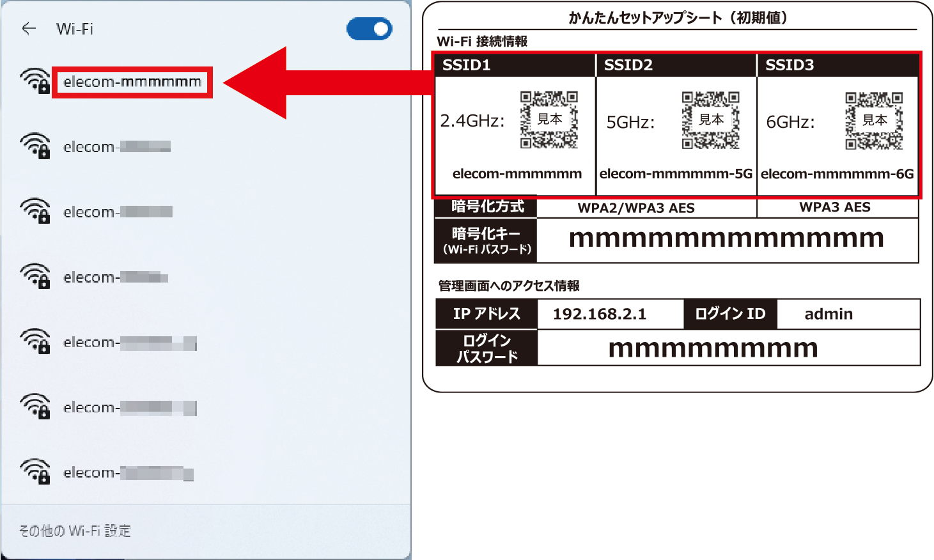Click the SSID2 column header on the sheet

click(x=676, y=65)
